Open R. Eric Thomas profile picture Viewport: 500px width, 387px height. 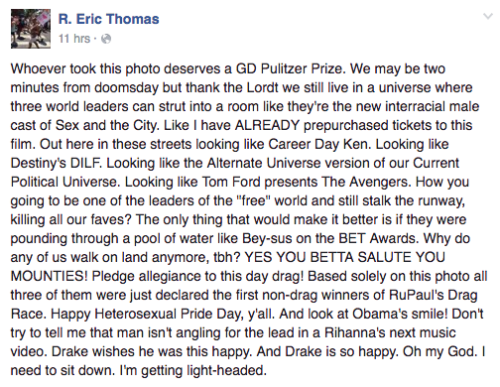tap(31, 29)
